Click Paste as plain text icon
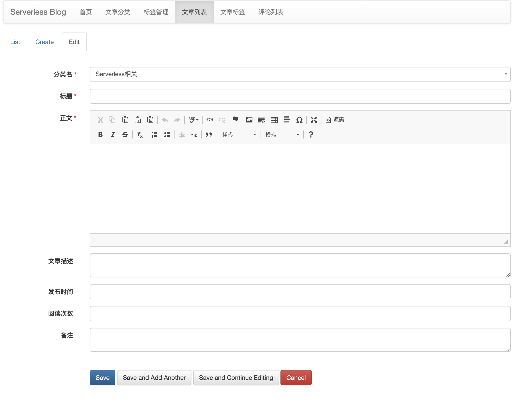532x407 pixels. (138, 120)
